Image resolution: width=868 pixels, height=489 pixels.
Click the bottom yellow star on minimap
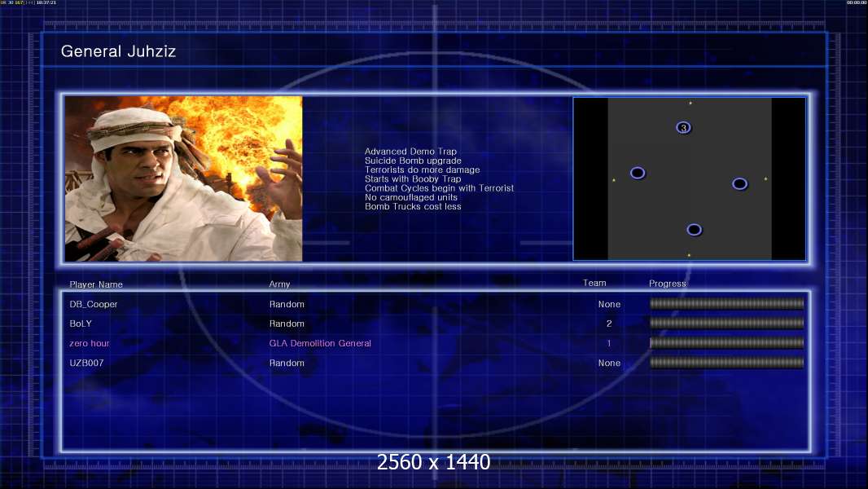tap(689, 255)
